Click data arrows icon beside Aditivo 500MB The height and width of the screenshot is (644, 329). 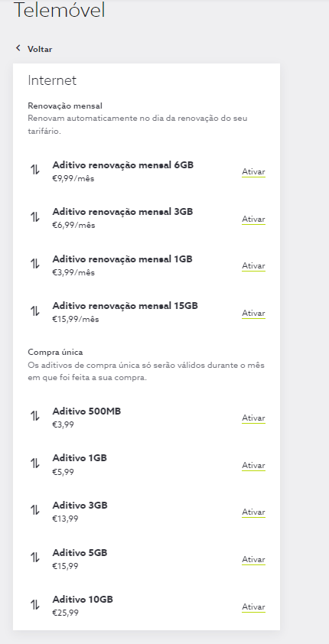point(35,415)
